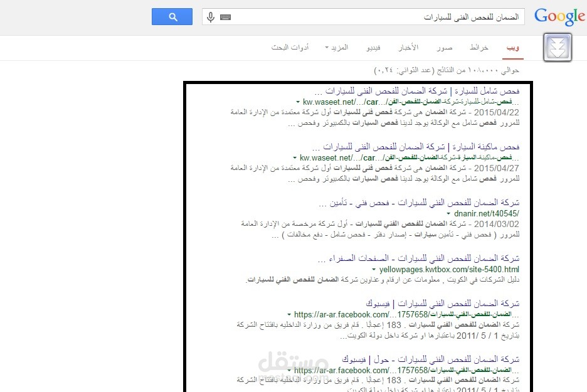587x392 pixels.
Task: Open the on-screen keyboard icon
Action: point(225,17)
